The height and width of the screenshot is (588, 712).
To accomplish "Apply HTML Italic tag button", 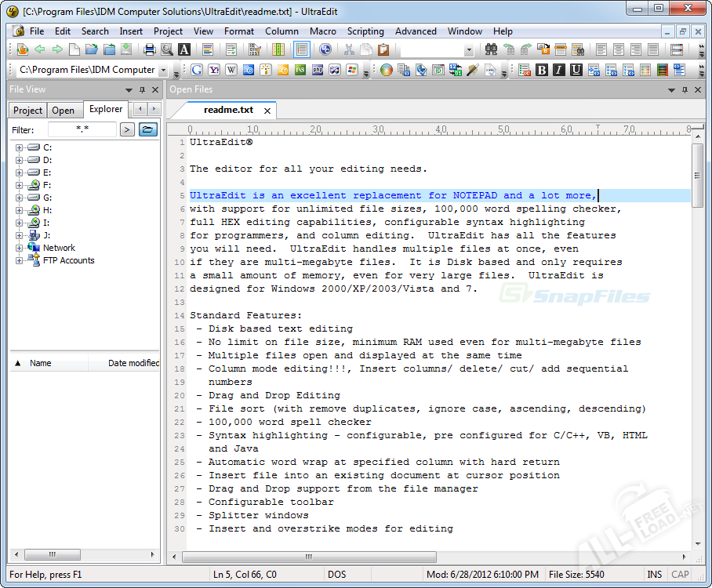I will 558,70.
